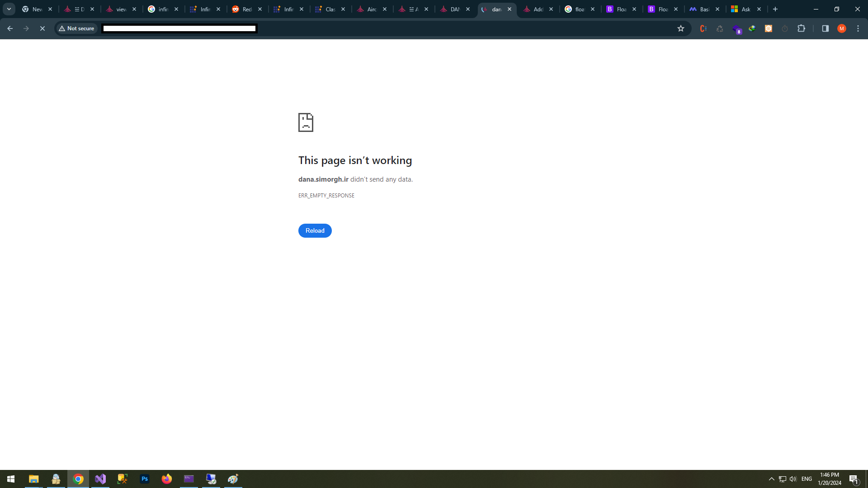
Task: Switch input language from ENG
Action: click(807, 479)
